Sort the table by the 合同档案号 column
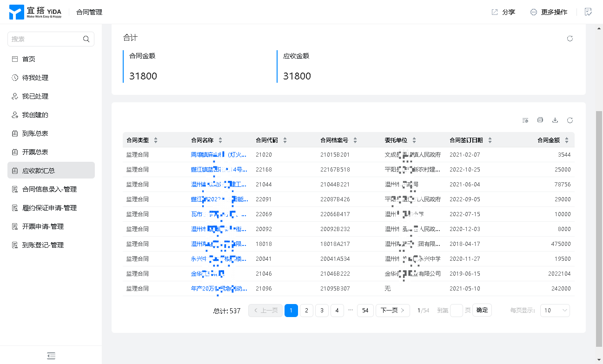The image size is (603, 364). coord(355,140)
